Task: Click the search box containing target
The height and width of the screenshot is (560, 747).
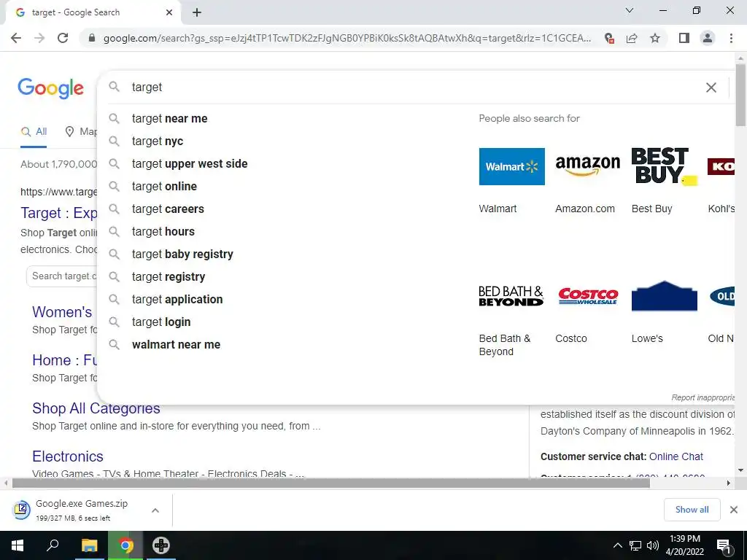Action: tap(414, 87)
